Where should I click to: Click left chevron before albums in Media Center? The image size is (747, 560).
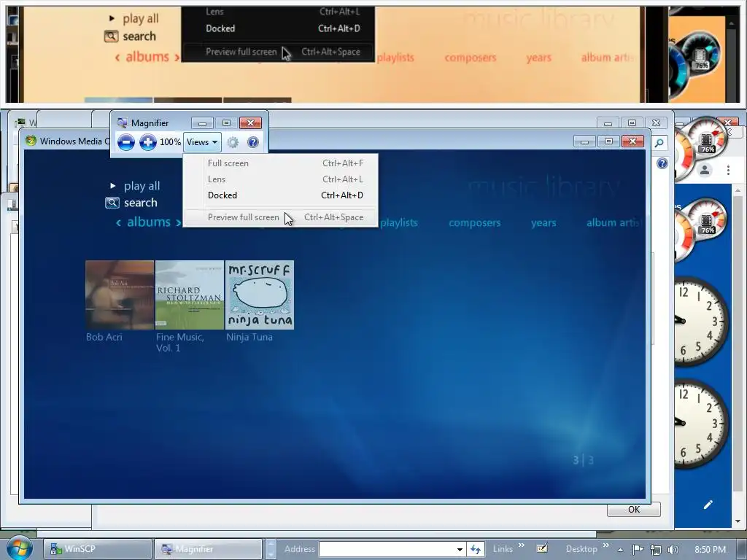(x=118, y=222)
